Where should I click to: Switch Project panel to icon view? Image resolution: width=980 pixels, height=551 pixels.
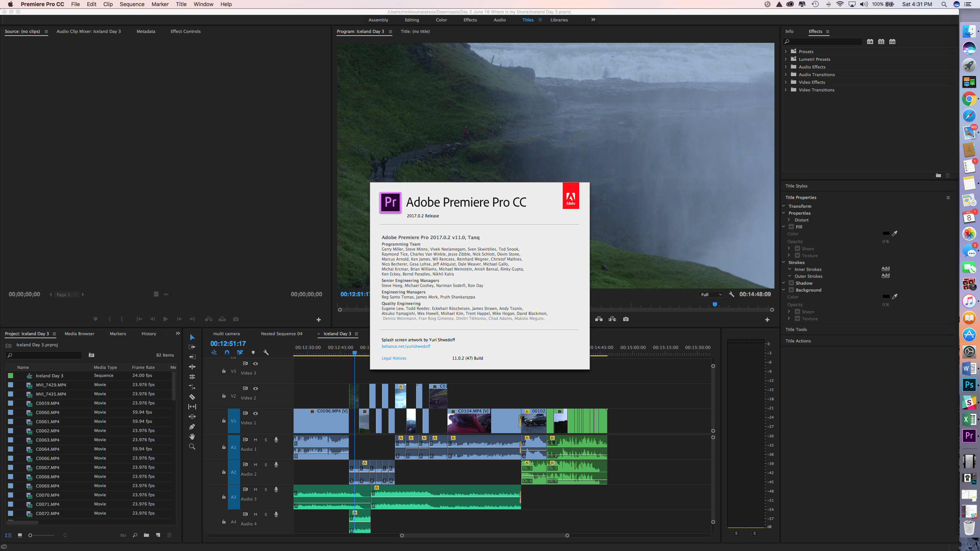point(20,535)
